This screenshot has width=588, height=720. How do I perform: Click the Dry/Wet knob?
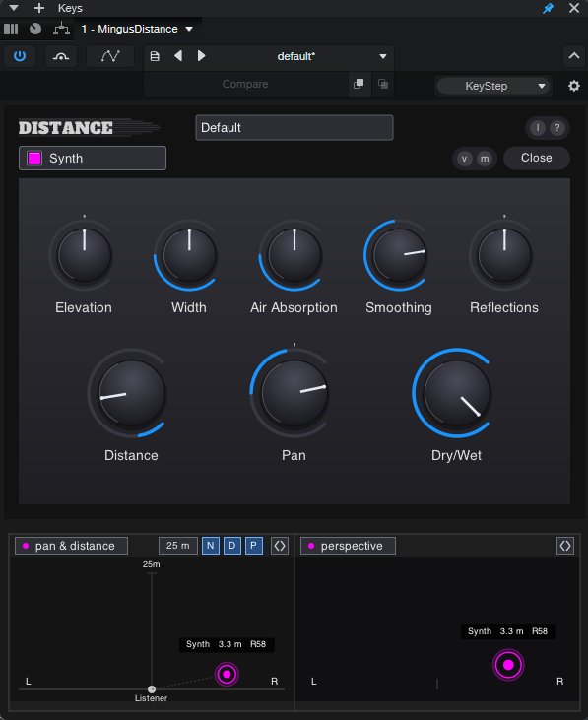click(x=457, y=393)
